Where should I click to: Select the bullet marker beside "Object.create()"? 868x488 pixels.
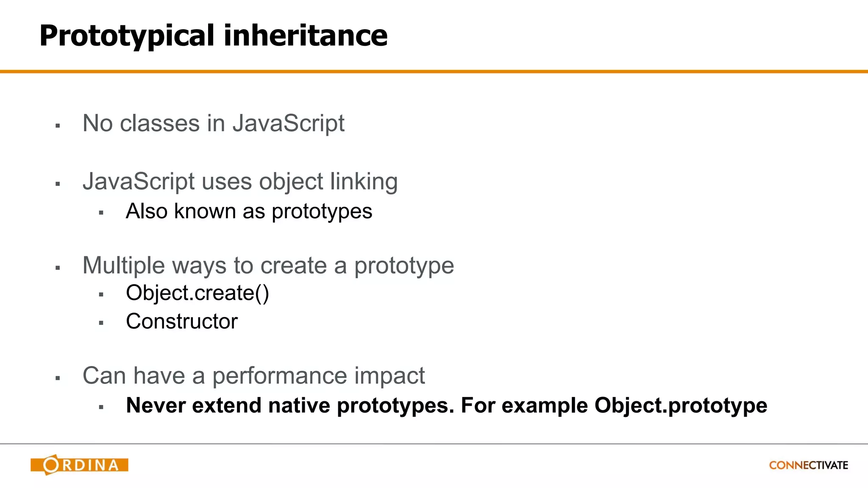101,294
